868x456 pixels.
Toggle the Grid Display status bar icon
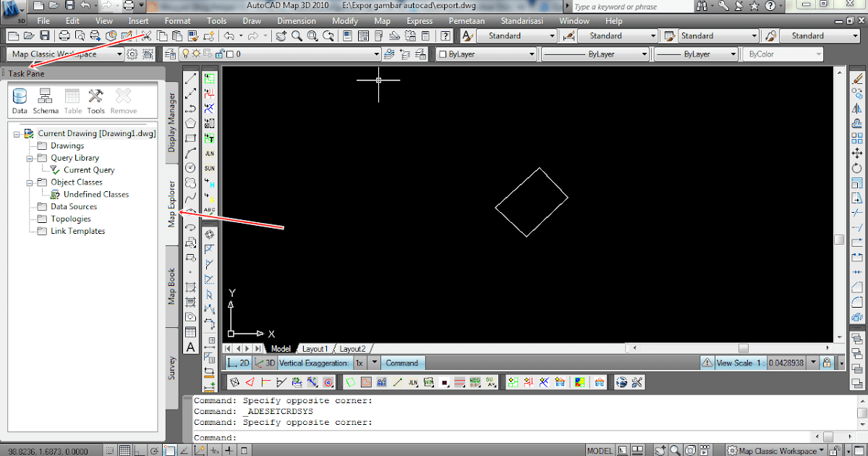click(x=125, y=450)
